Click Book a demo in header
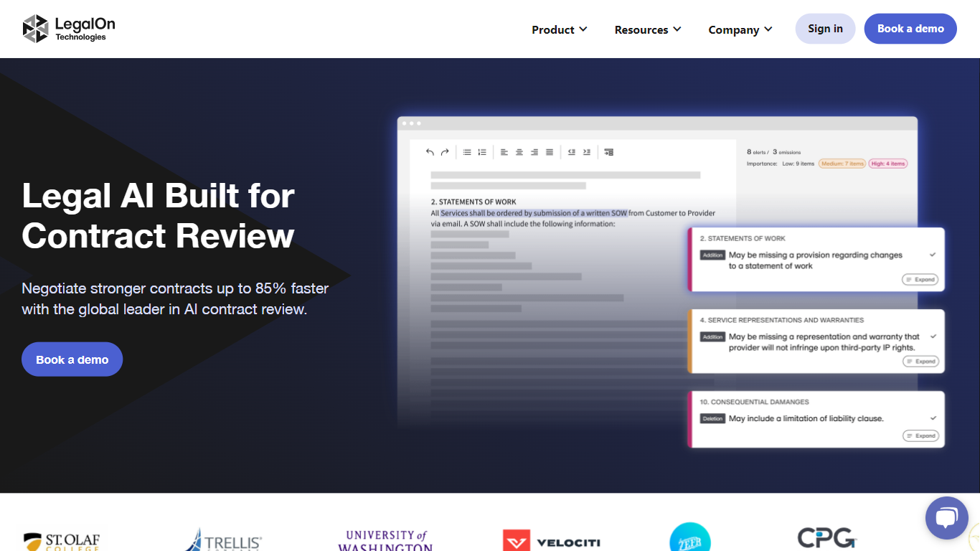980x551 pixels. click(910, 29)
